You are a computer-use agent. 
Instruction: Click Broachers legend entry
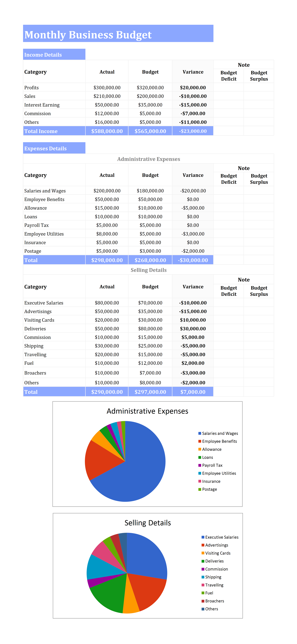coord(213,601)
